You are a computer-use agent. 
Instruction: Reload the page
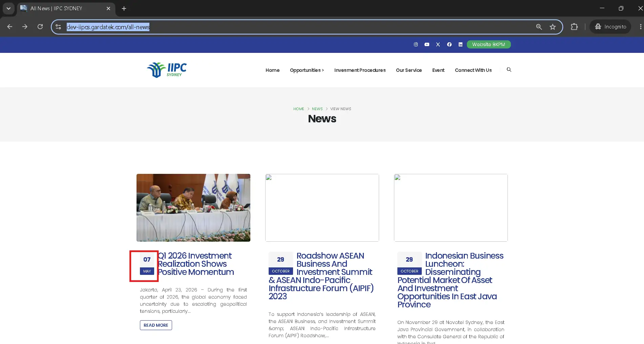coord(40,27)
